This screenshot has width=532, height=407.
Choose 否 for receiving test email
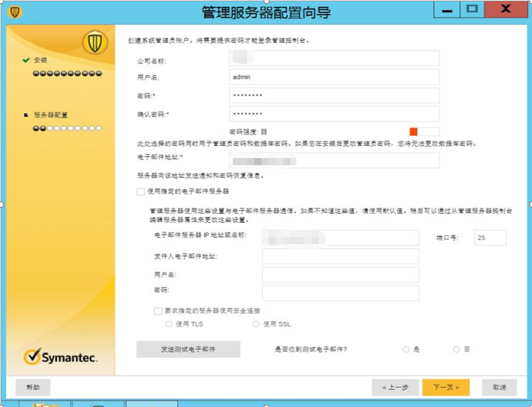pyautogui.click(x=457, y=348)
